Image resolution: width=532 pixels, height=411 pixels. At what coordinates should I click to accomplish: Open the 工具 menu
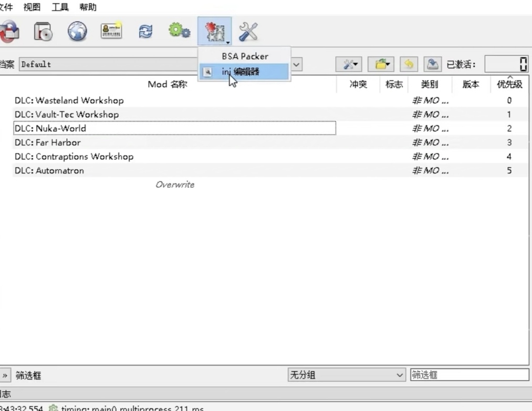(60, 7)
